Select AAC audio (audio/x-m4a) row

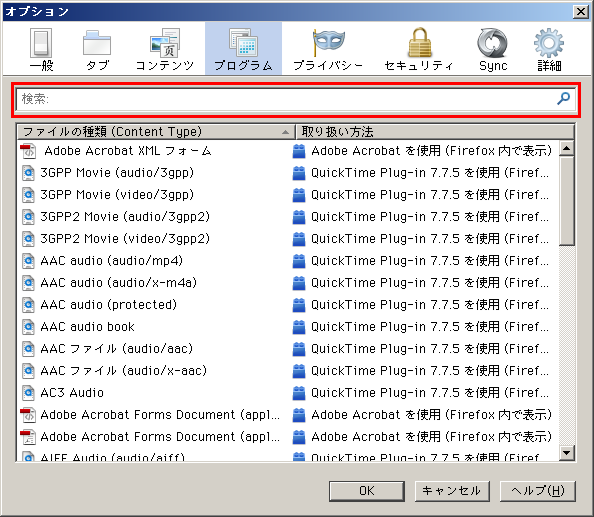point(288,283)
